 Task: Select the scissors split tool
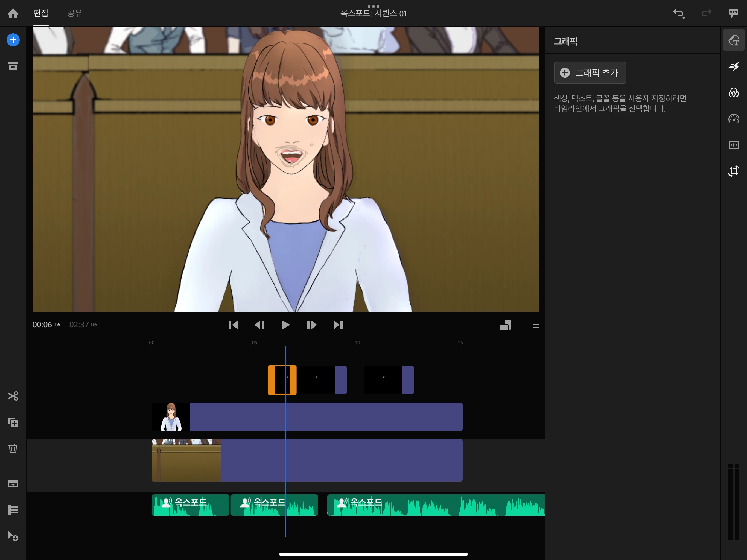[x=13, y=396]
